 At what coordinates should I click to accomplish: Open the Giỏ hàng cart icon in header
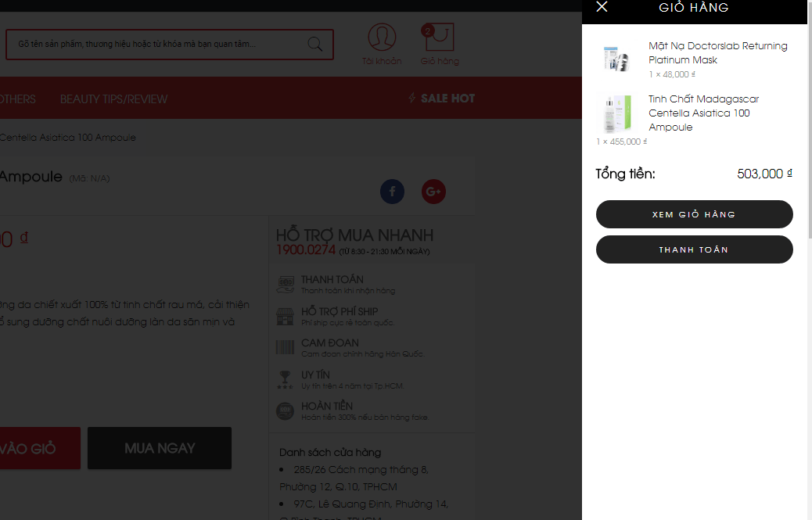(438, 38)
